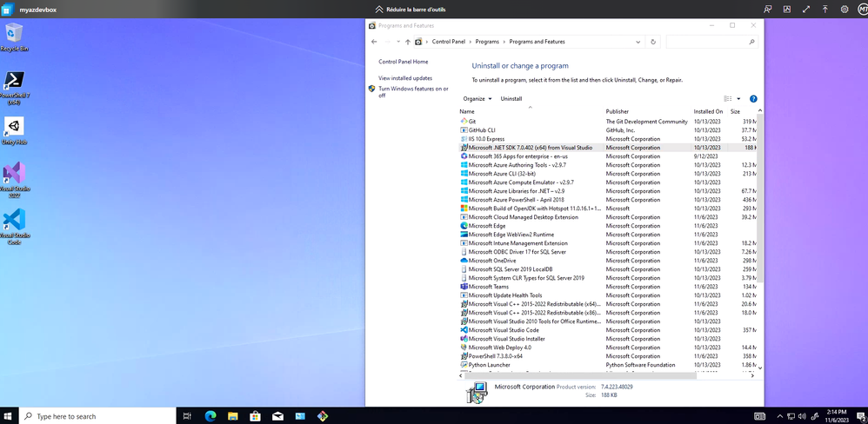Select Microsoft Visual Studio Installer row
Image resolution: width=868 pixels, height=424 pixels.
tap(608, 339)
